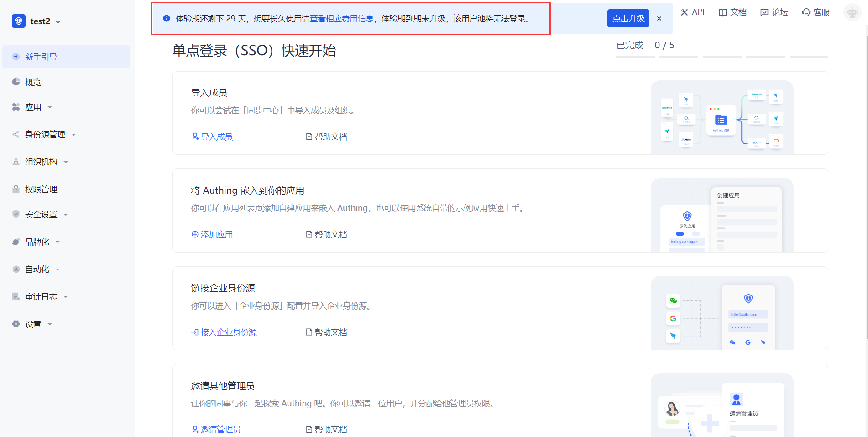868x437 pixels.
Task: Dismiss the trial notice banner
Action: click(659, 19)
